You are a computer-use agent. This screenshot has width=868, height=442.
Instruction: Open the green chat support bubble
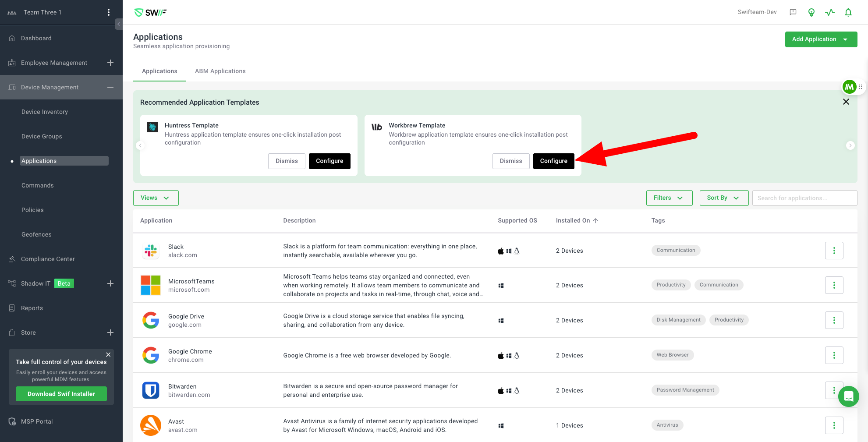[848, 396]
